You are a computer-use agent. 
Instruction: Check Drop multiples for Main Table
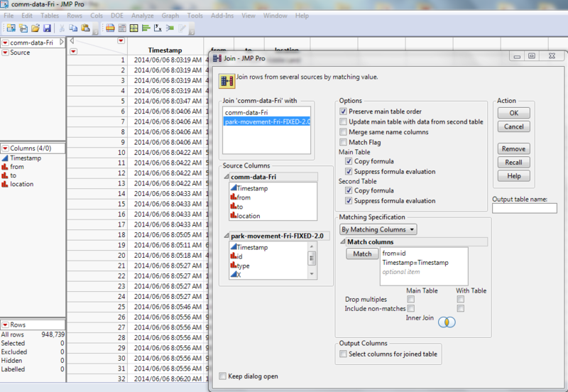click(411, 299)
